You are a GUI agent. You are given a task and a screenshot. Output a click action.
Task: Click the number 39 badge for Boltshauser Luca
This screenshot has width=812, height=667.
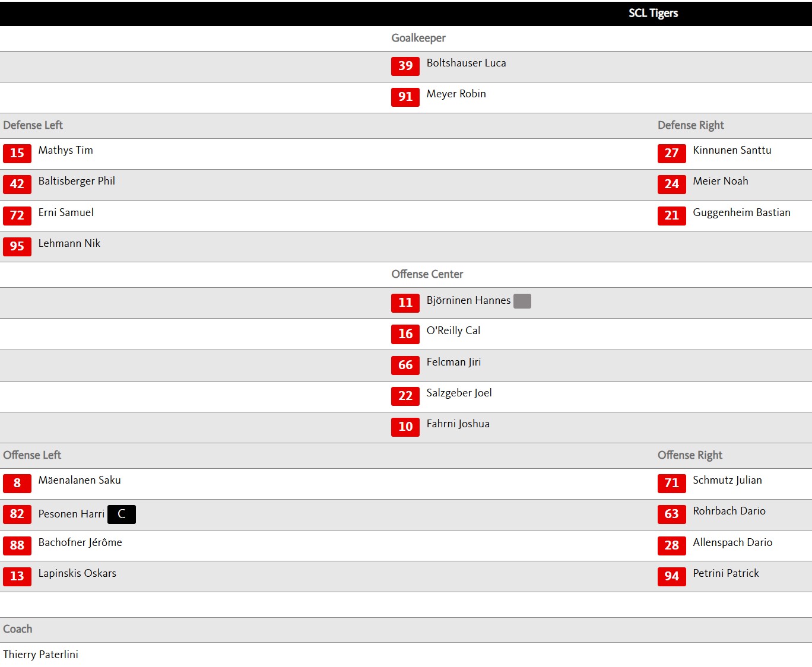(405, 66)
